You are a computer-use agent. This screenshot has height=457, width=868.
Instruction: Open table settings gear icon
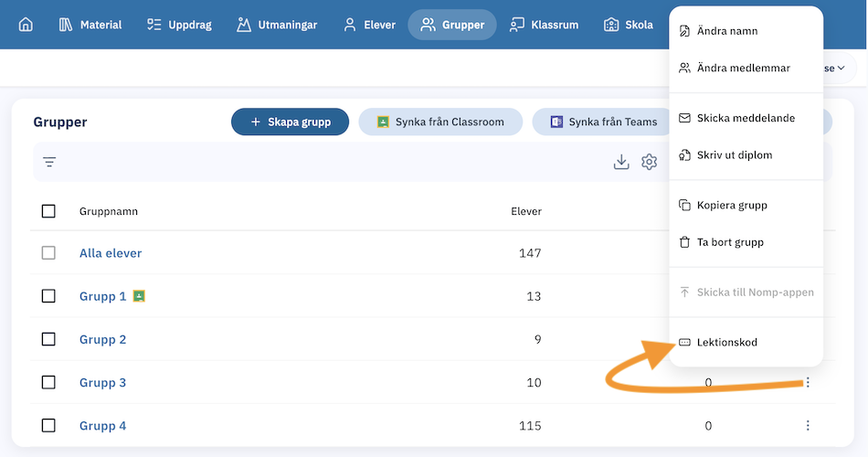(x=650, y=162)
